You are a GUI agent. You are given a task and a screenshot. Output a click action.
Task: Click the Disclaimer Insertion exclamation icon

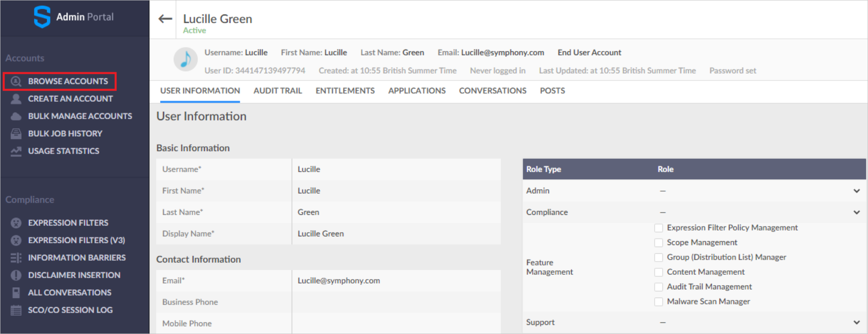coord(16,275)
